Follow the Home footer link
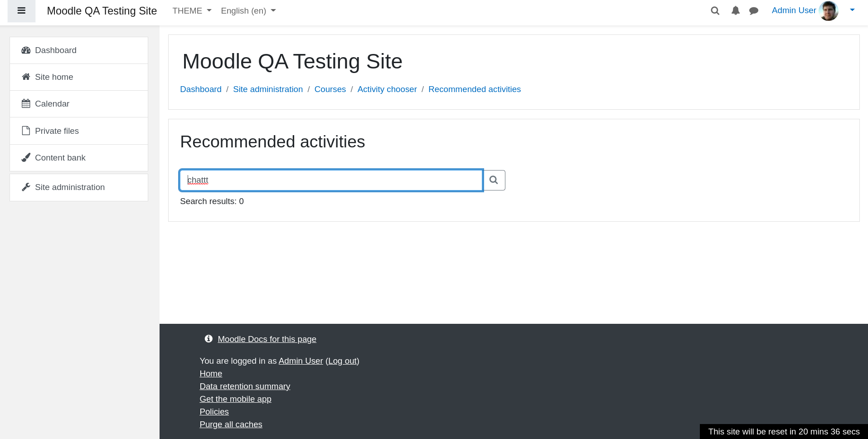The height and width of the screenshot is (439, 868). (x=211, y=374)
